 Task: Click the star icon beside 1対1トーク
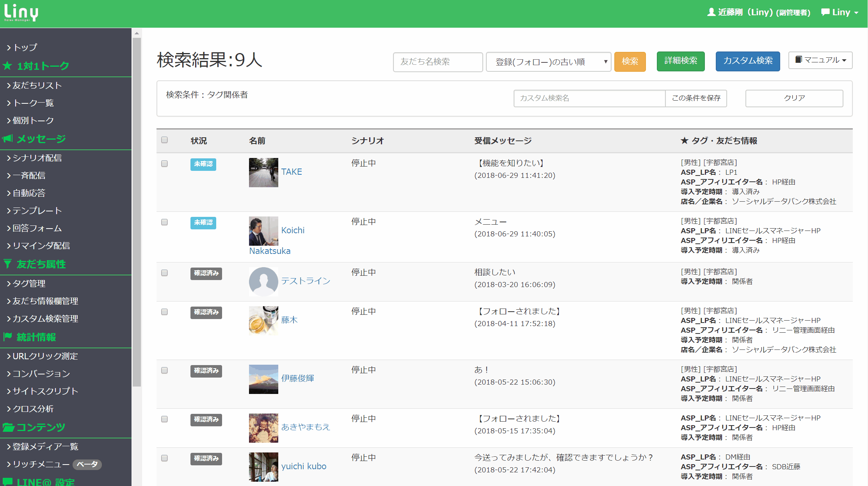click(7, 66)
